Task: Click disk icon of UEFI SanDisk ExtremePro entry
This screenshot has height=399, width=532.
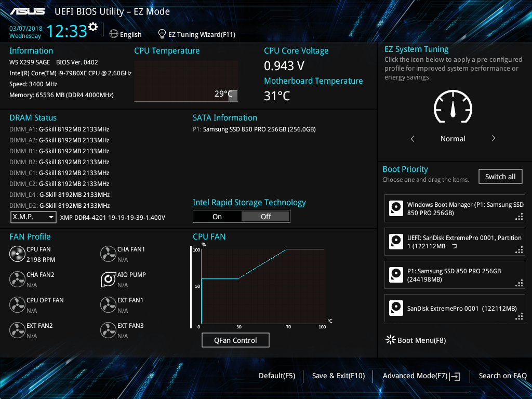Action: (x=396, y=242)
